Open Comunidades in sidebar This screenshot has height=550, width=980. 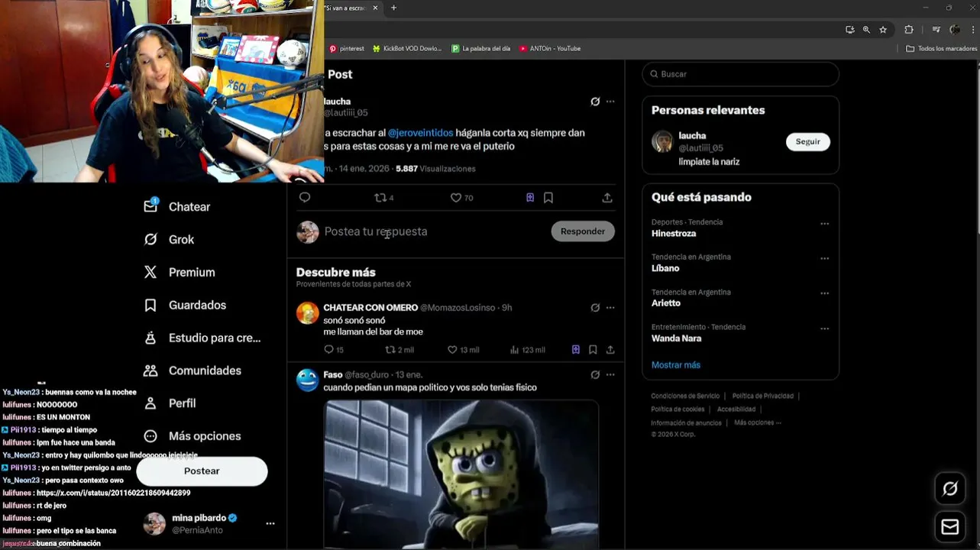point(192,370)
